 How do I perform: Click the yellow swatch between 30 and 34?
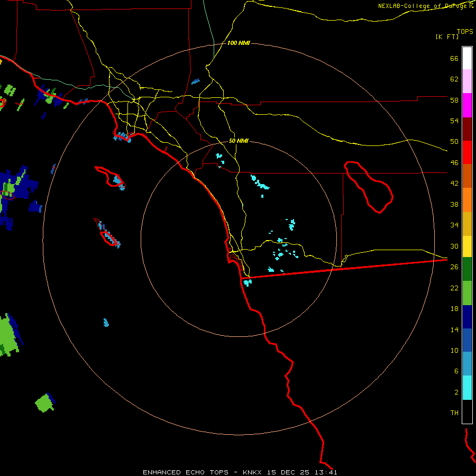point(467,246)
